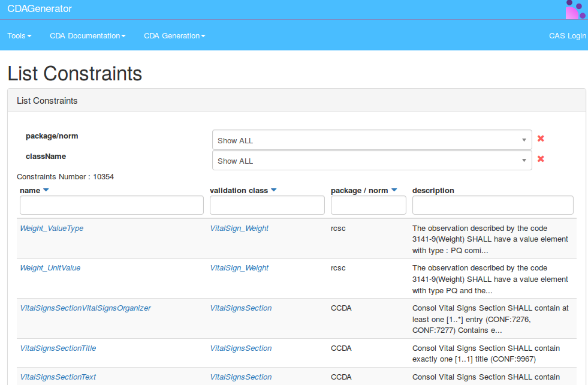Screen dimensions: 588x385
Task: Open the Weight_ValueType constraint
Action: (x=52, y=228)
